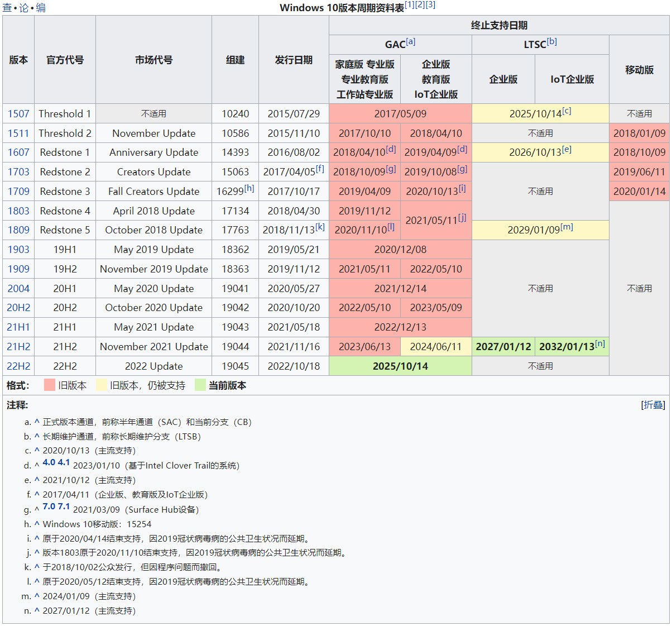
Task: Follow footnote [n] after 2032/01/13
Action: (x=600, y=343)
